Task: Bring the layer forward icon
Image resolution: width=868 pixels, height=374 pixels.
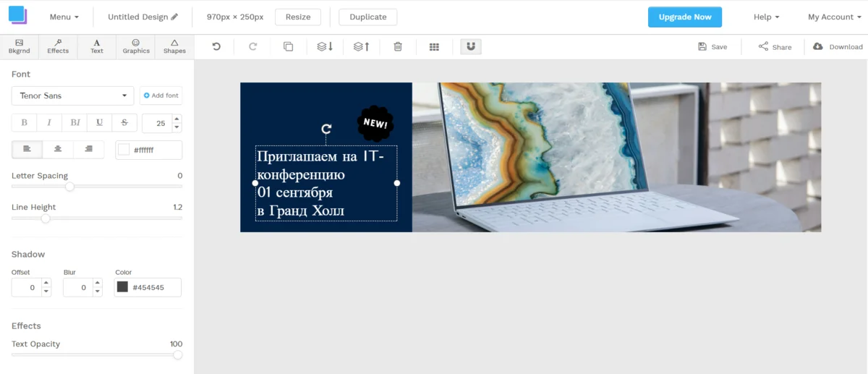Action: (x=362, y=46)
